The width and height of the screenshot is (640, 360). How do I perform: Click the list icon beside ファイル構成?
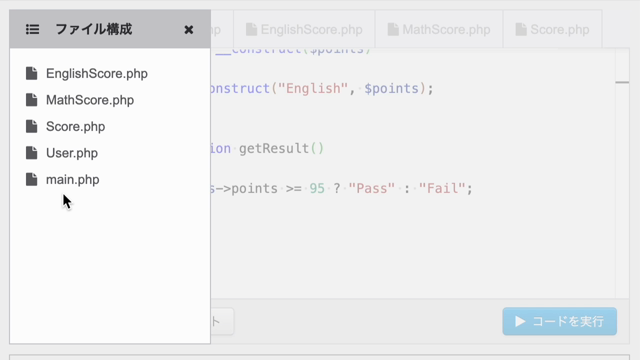[33, 29]
